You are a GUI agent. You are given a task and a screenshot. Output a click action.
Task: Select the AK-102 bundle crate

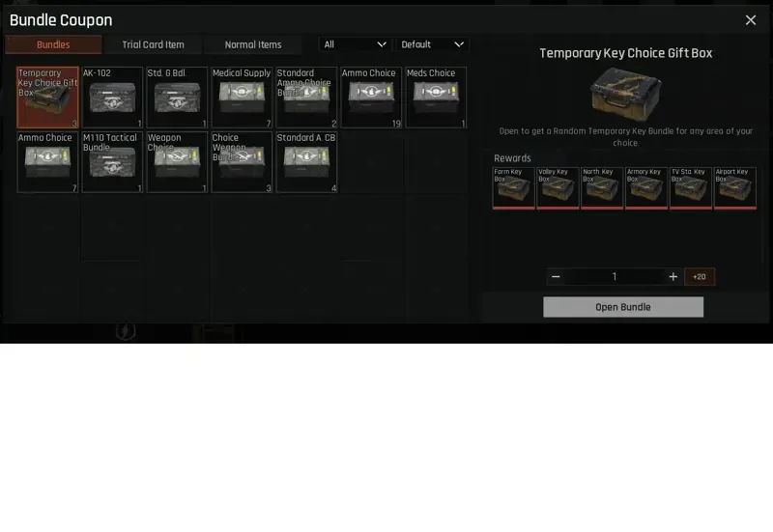tap(112, 98)
